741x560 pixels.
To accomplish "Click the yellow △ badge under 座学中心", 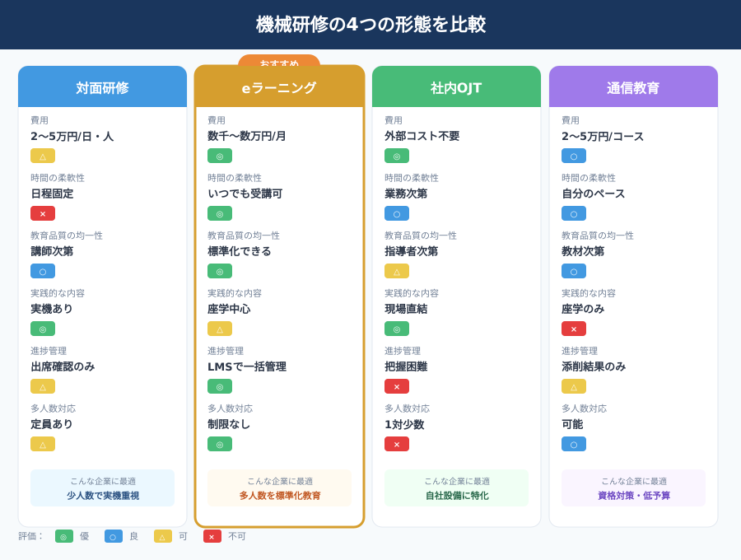I will pos(220,329).
